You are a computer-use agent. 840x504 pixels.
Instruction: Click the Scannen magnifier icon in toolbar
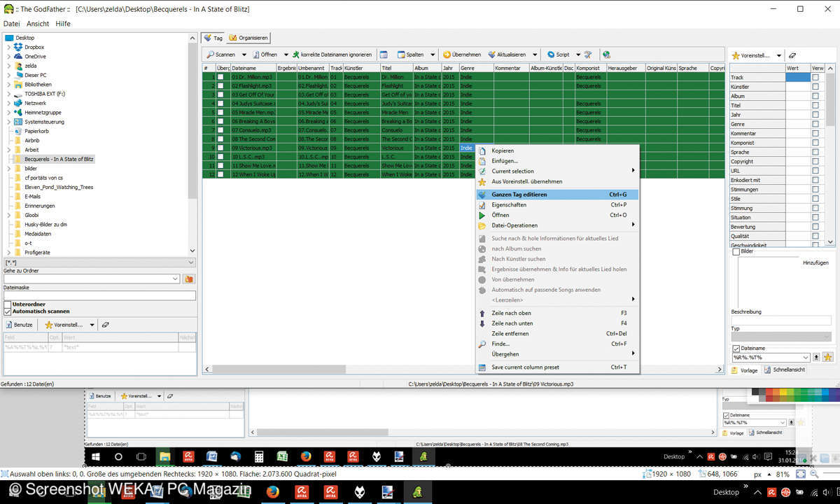coord(210,55)
